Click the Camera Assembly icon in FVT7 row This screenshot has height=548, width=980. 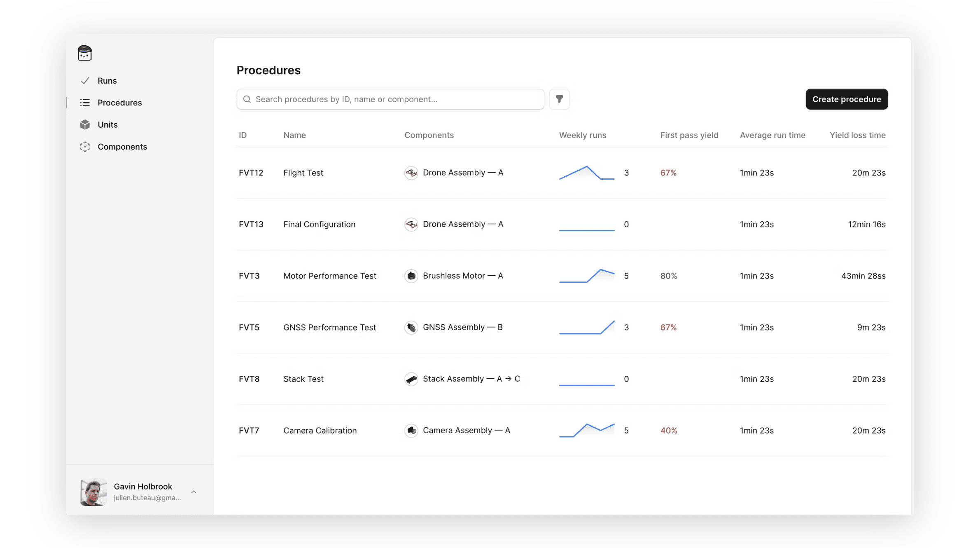[411, 430]
